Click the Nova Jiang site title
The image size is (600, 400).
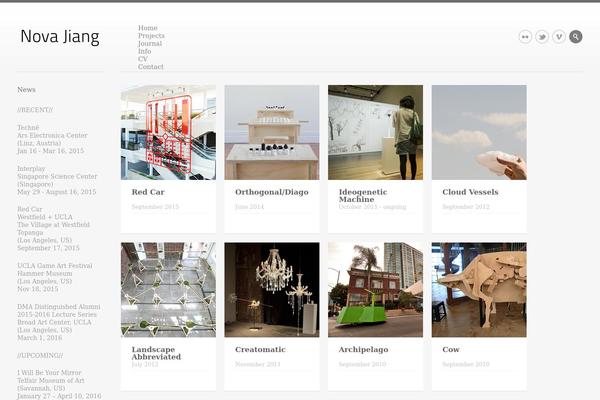60,37
